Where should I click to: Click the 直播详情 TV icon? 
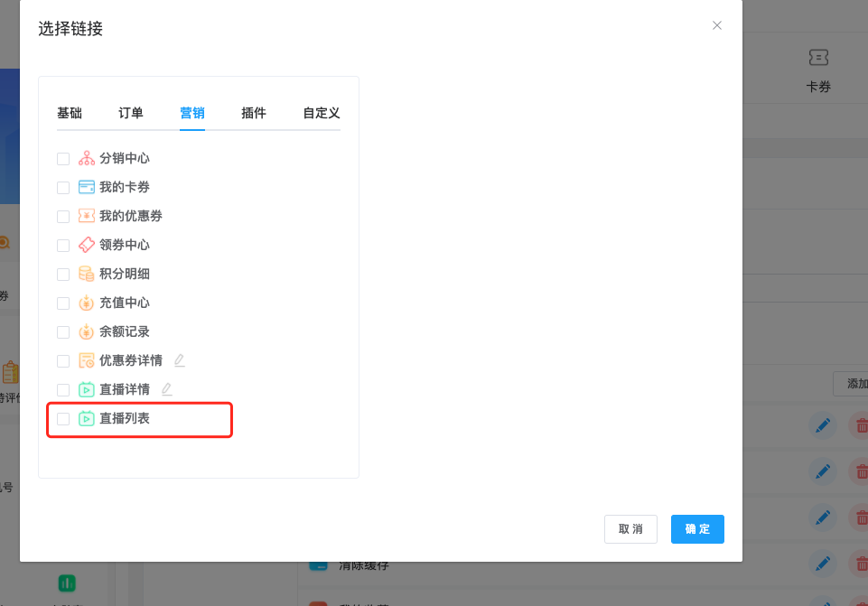[x=87, y=389]
